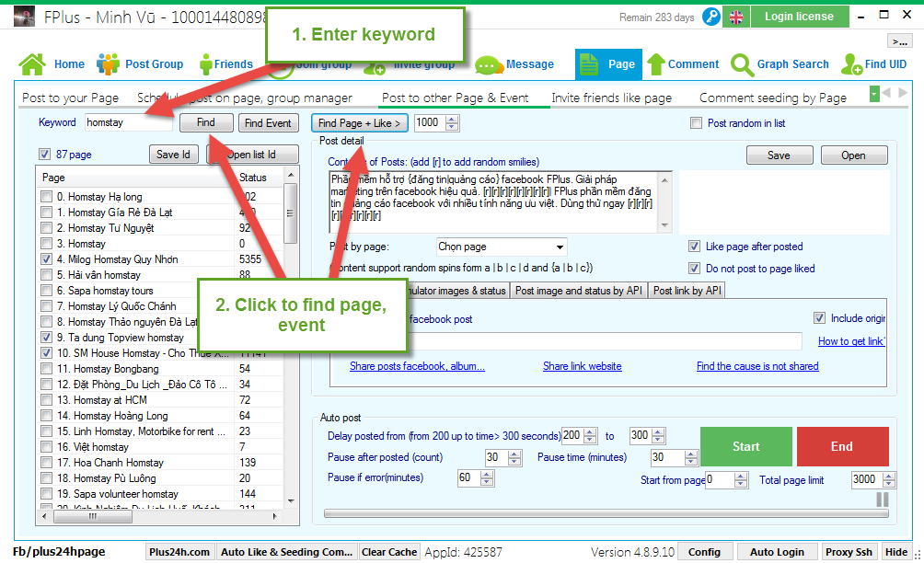The height and width of the screenshot is (563, 924).
Task: Click the Proxy Ssh button
Action: pos(849,552)
